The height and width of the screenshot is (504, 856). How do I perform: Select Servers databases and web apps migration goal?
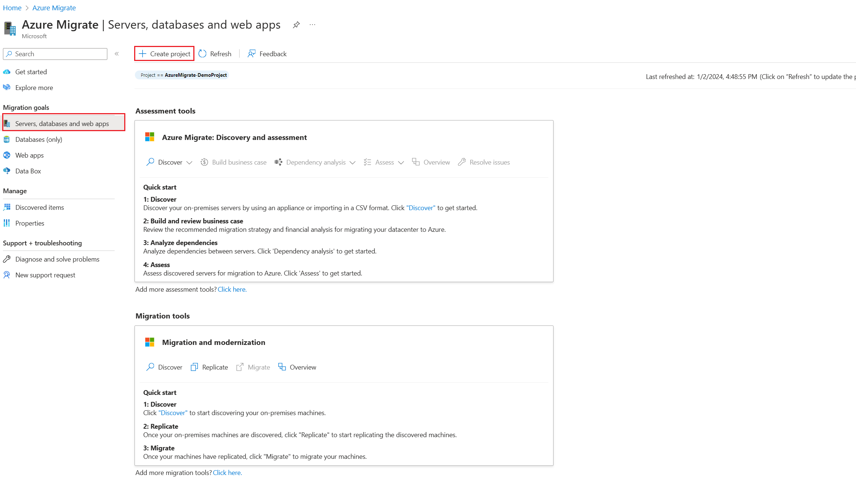point(62,123)
